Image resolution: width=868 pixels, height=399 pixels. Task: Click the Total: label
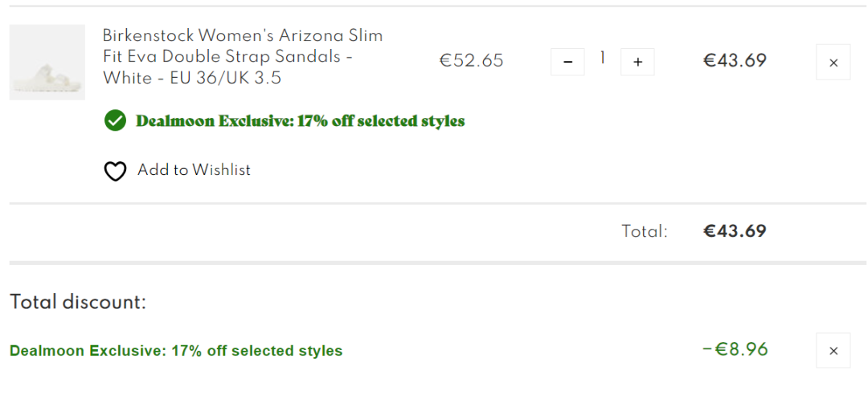645,232
